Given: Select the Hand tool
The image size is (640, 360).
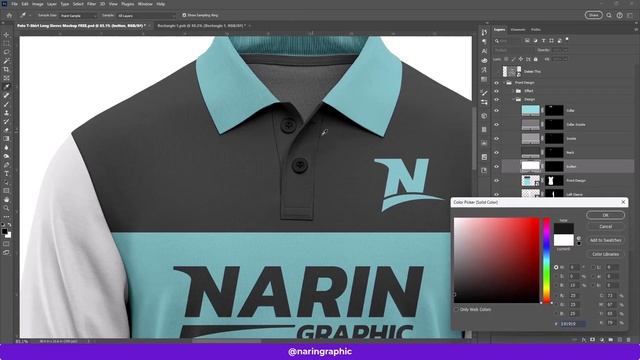Looking at the screenshot, I should click(x=6, y=200).
